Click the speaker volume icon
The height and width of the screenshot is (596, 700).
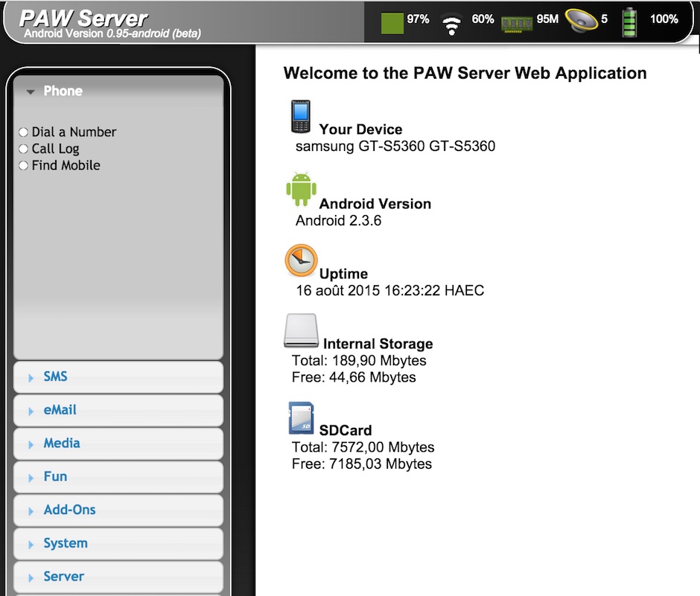tap(582, 20)
